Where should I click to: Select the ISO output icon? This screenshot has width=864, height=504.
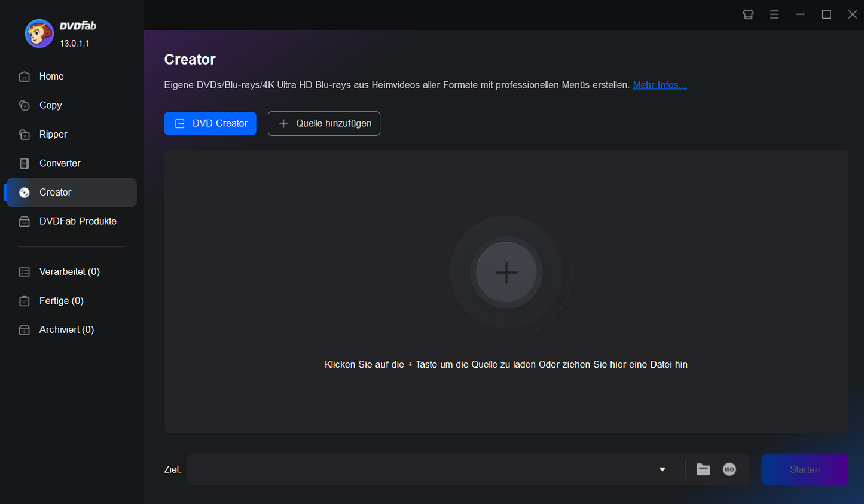click(x=729, y=469)
